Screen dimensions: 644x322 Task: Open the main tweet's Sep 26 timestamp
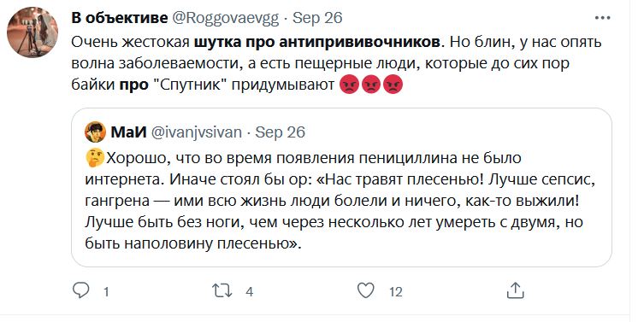317,19
